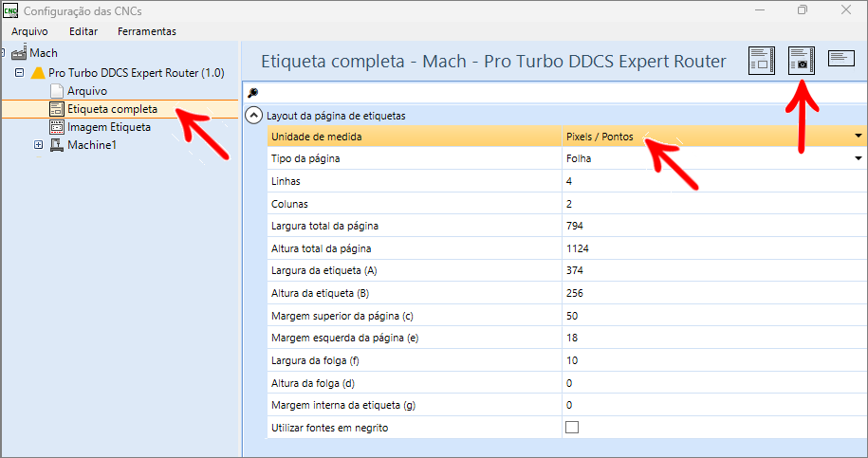Click Utilizar fontes em negrito label
The width and height of the screenshot is (868, 458).
[329, 428]
